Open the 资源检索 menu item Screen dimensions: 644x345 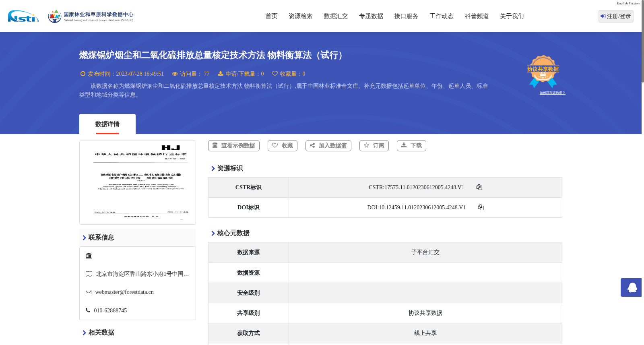click(x=301, y=16)
